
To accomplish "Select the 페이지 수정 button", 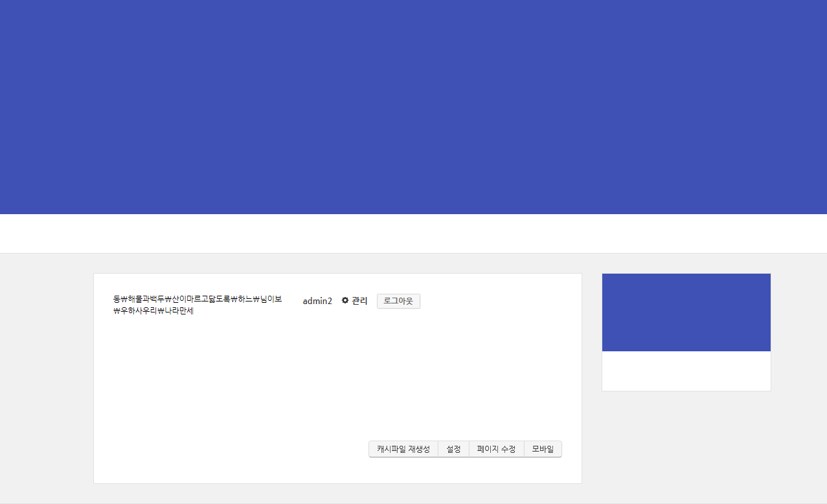I will 496,449.
